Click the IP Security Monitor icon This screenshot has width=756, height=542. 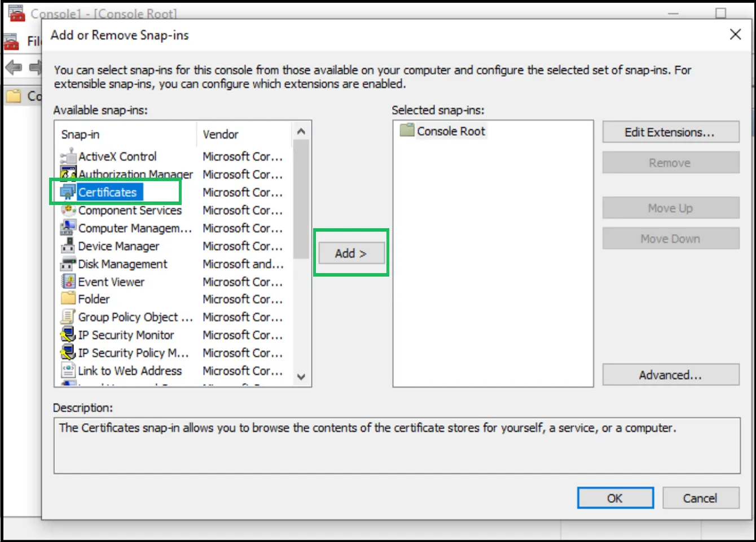(68, 335)
